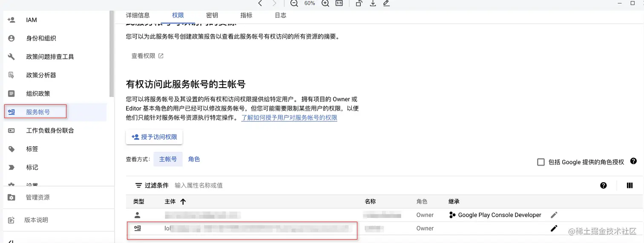Click the 有权访问此服务帐号的主帐号 heading
The width and height of the screenshot is (644, 243).
(x=186, y=84)
